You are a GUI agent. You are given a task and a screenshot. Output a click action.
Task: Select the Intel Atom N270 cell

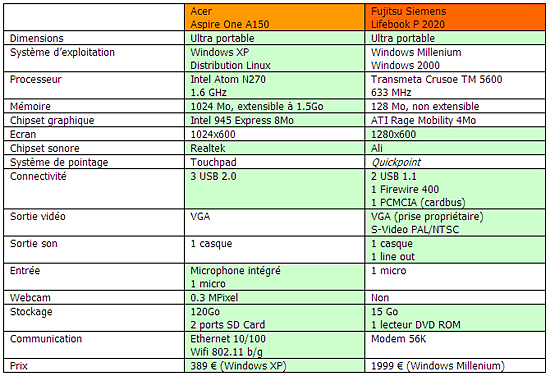pos(274,86)
